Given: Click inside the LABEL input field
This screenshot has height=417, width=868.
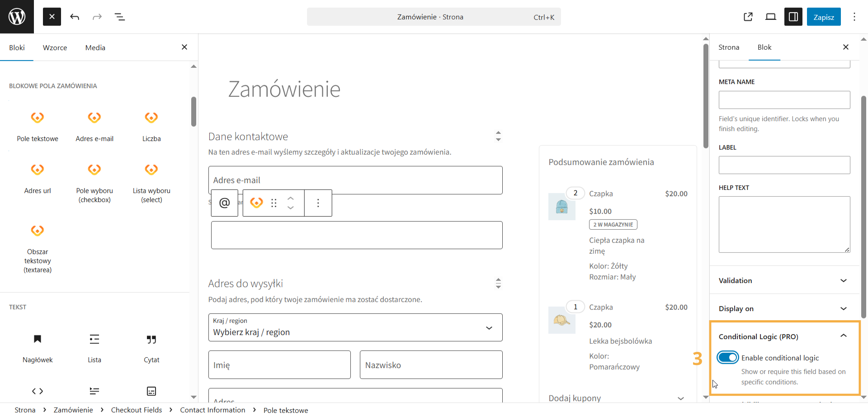Looking at the screenshot, I should [x=783, y=165].
